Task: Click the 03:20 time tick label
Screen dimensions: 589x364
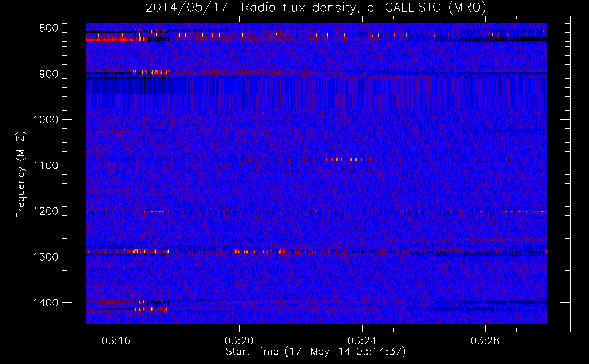Action: tap(239, 341)
